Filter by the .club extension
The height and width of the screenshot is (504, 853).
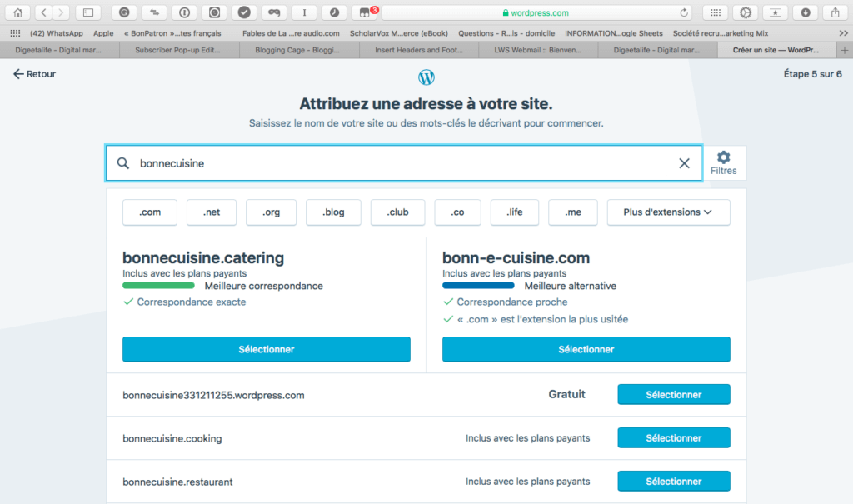[x=397, y=212]
